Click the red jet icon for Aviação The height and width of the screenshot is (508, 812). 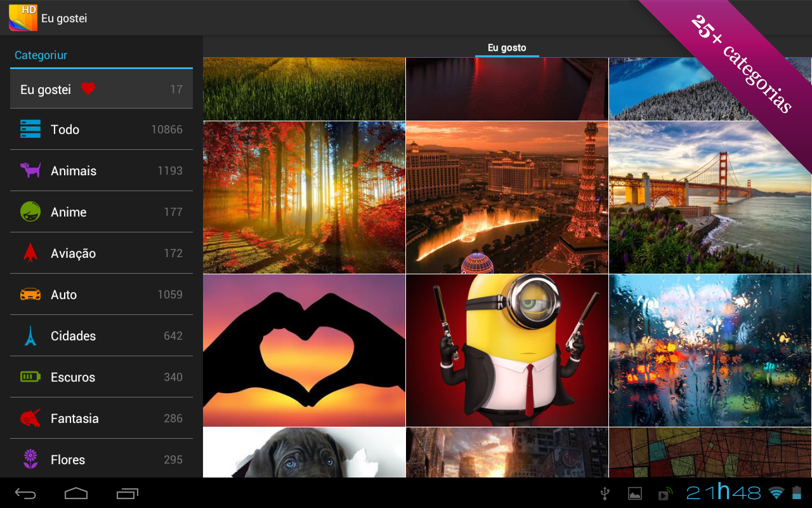tap(30, 253)
